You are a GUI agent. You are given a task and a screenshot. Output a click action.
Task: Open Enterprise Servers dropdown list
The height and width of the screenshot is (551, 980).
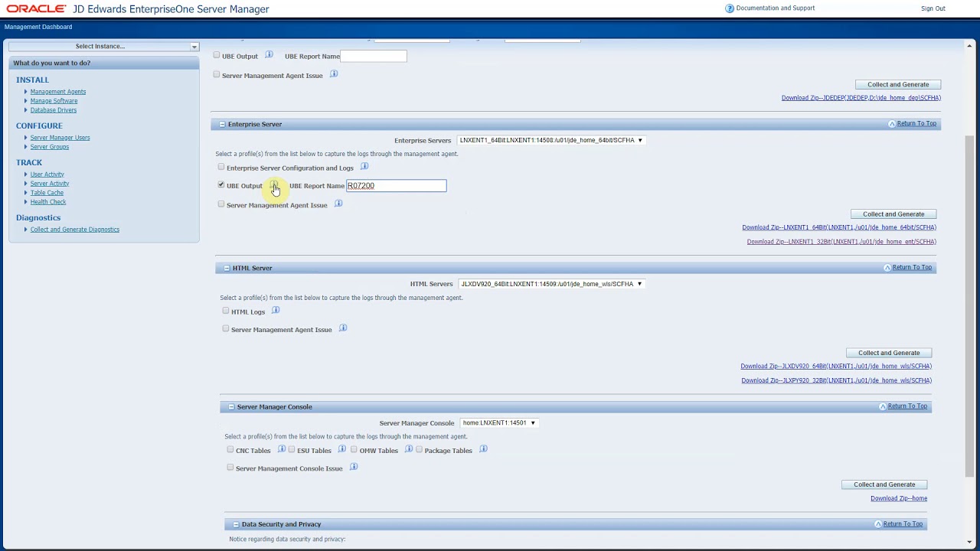point(551,140)
